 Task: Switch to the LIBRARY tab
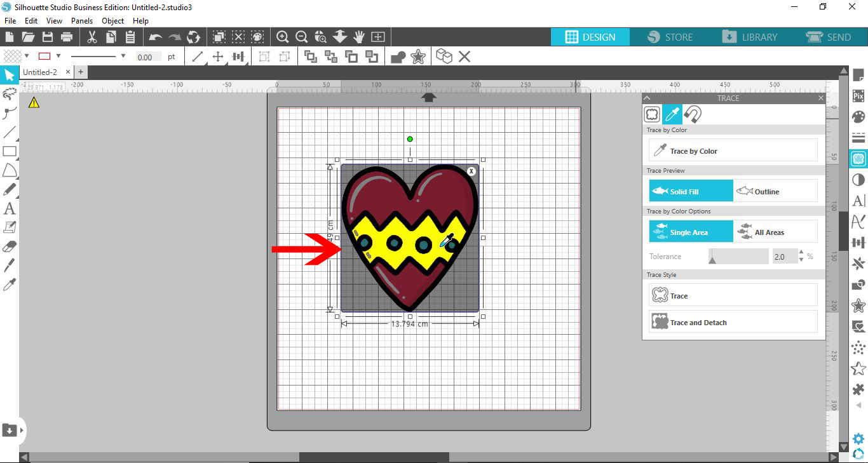(750, 37)
